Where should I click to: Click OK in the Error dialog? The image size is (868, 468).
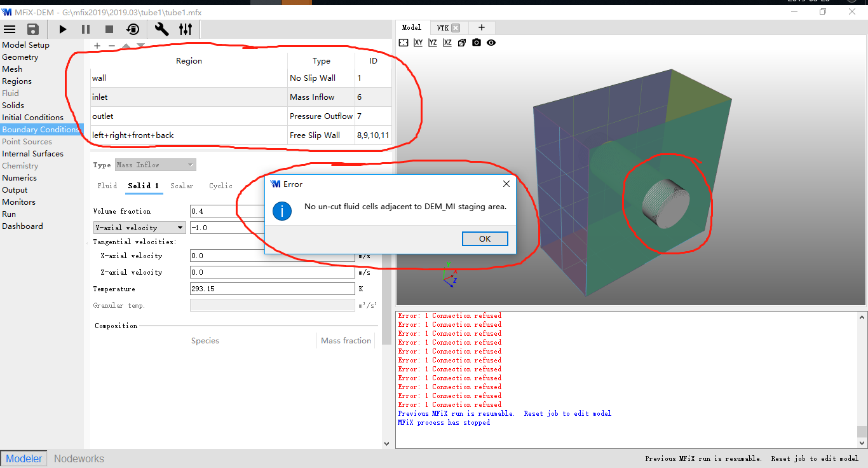485,239
